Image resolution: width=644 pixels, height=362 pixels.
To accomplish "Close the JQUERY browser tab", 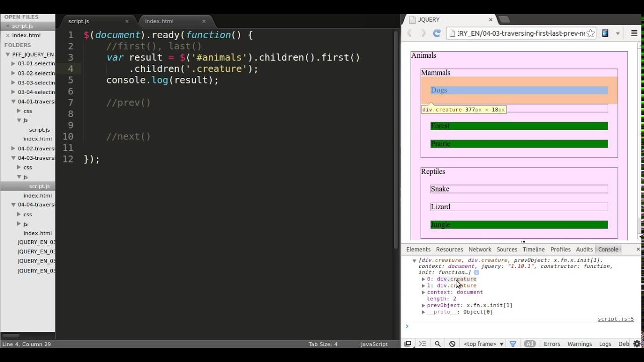I will pos(491,20).
